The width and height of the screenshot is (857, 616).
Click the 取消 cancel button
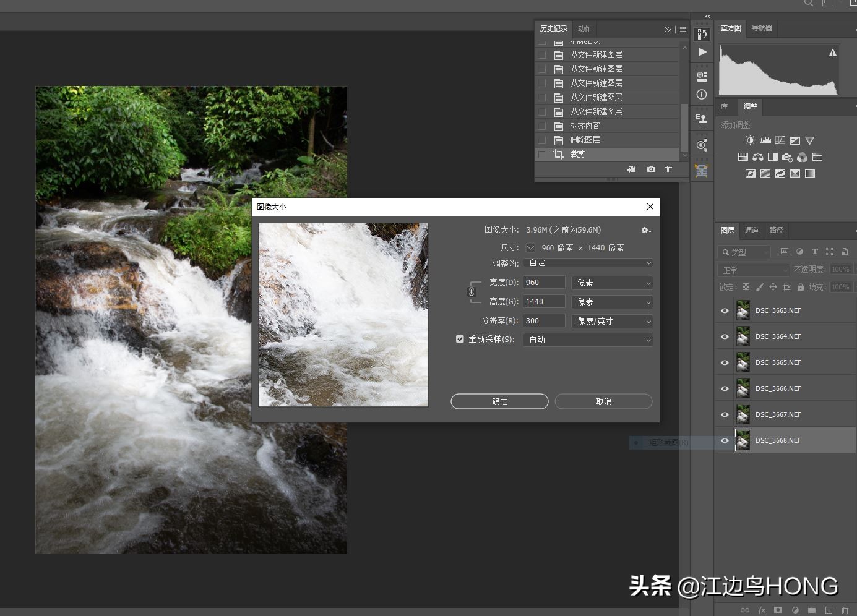[603, 401]
